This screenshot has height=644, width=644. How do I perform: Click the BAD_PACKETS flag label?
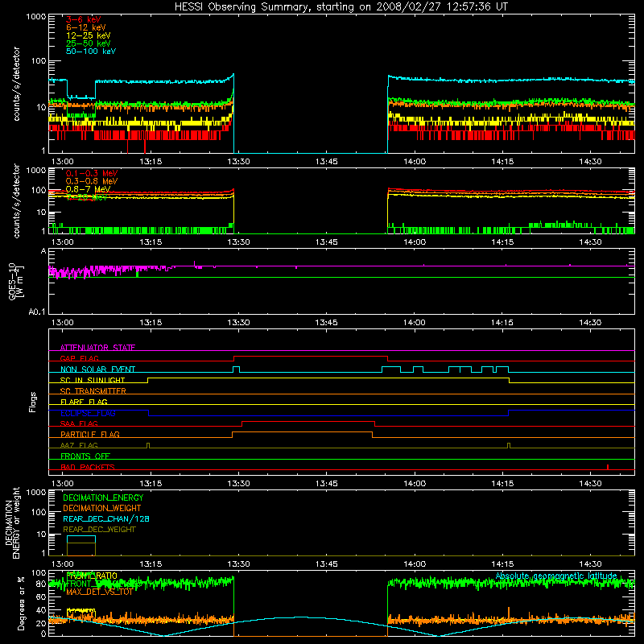(88, 467)
